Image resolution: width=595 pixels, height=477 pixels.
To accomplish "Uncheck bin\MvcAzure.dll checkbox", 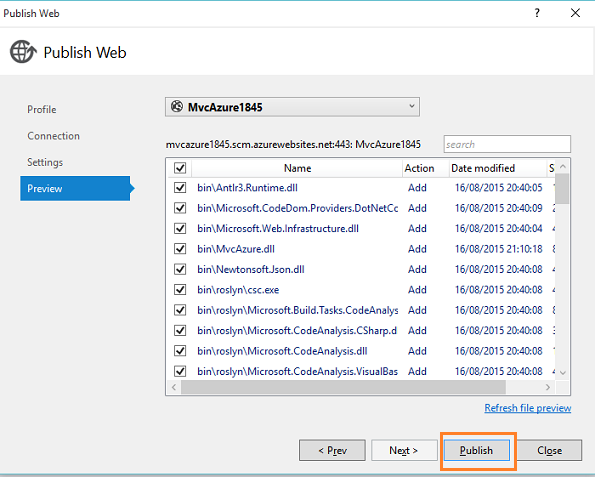I will [x=180, y=249].
